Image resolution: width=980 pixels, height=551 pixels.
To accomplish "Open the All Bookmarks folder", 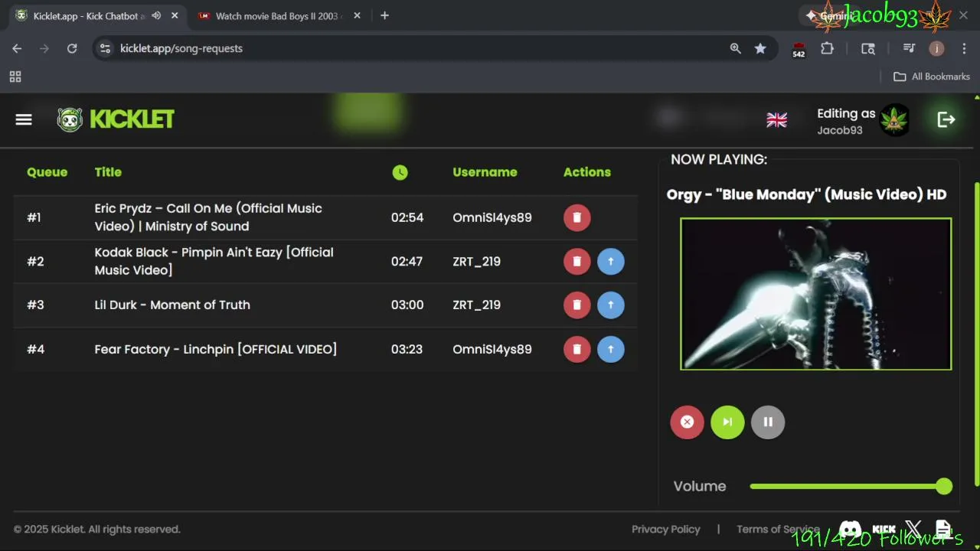I will coord(932,77).
